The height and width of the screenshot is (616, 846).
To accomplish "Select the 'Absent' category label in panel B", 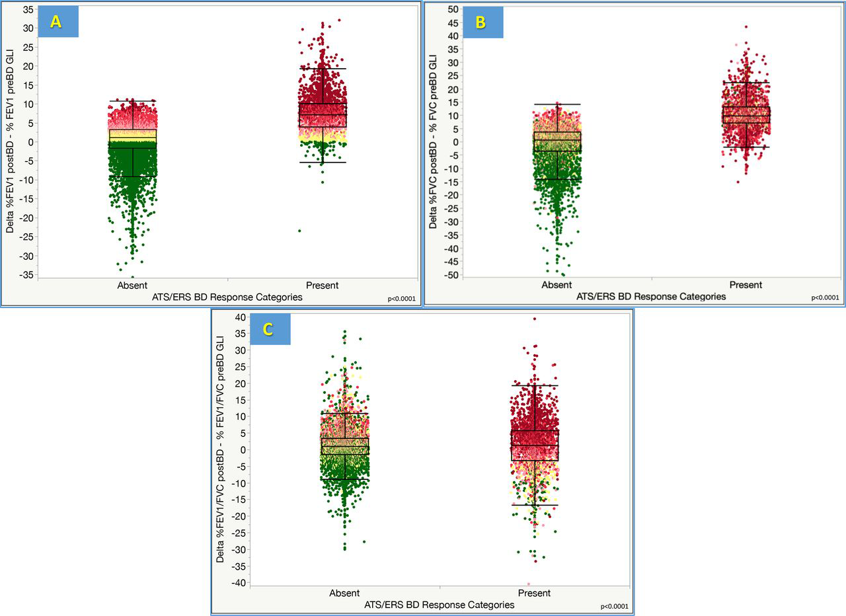I will point(557,285).
